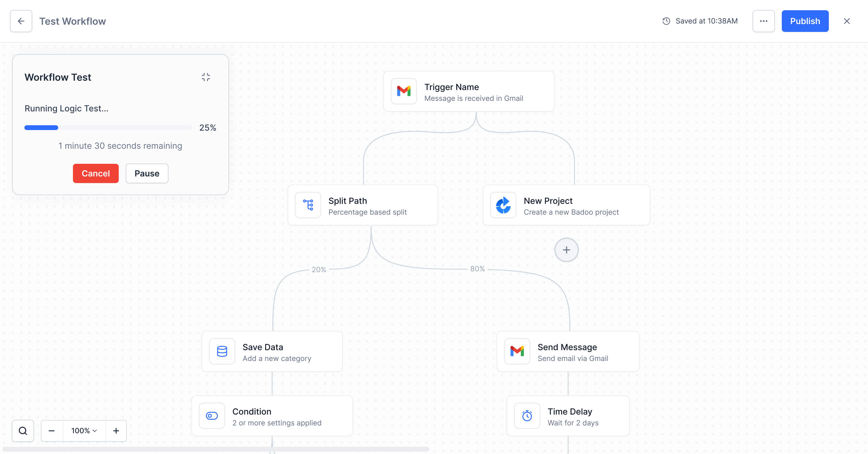Click the Time Delay stopwatch icon
The width and height of the screenshot is (868, 454).
click(527, 416)
